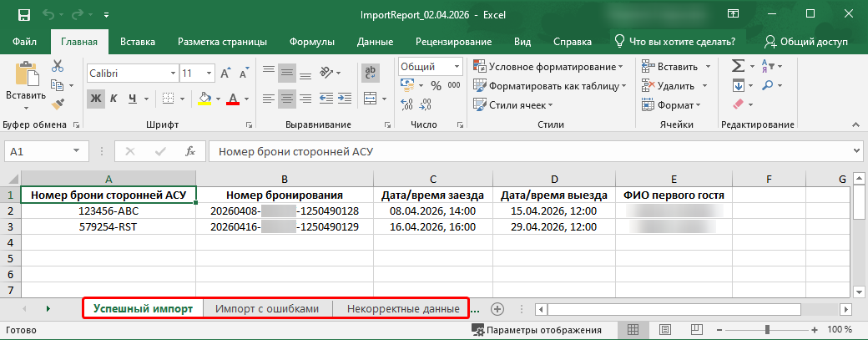
Task: Click the Percent Style number format icon
Action: [437, 86]
